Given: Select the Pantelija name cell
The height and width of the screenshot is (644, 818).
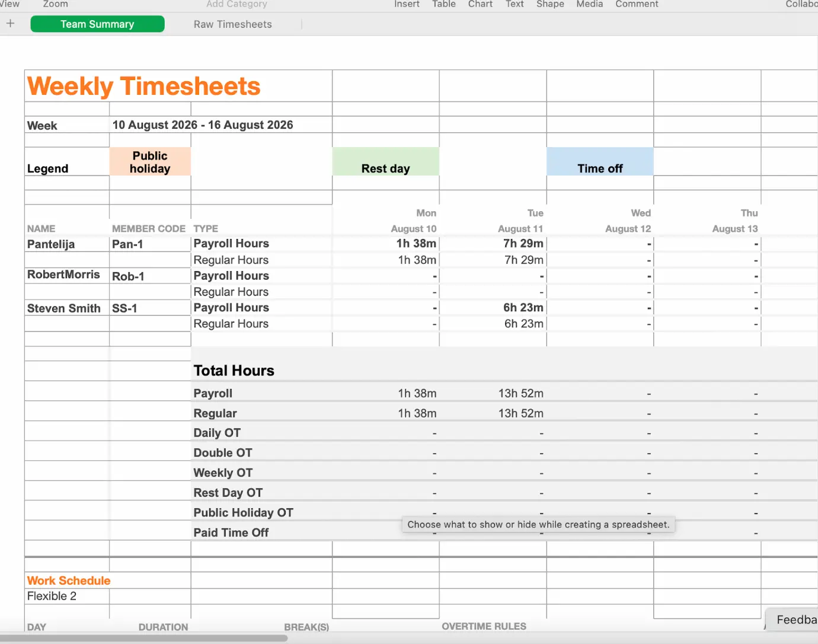Looking at the screenshot, I should (67, 244).
